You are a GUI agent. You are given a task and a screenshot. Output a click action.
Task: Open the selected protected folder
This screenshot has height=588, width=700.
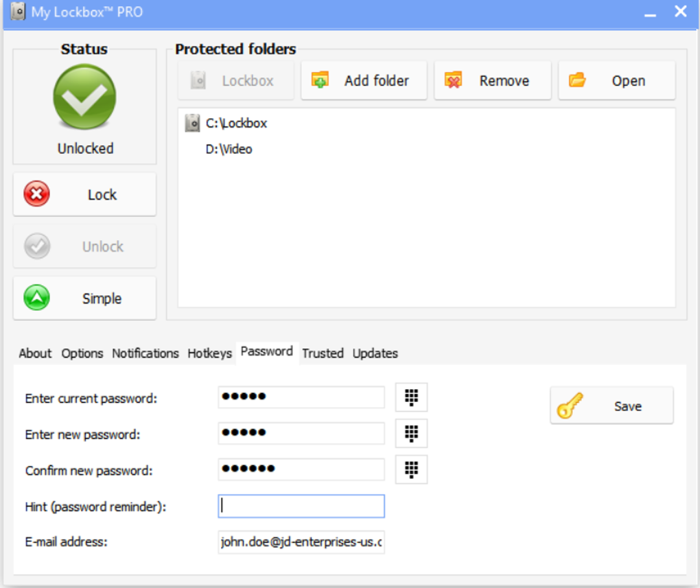point(616,81)
